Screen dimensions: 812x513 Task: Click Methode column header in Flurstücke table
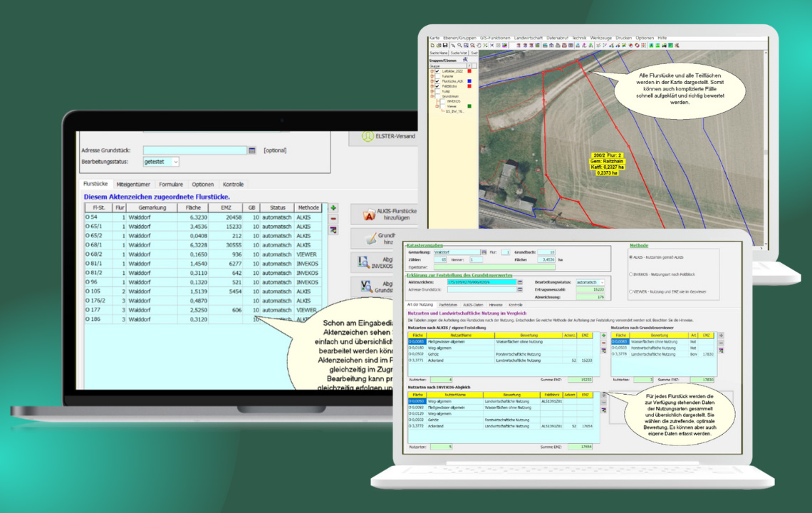[308, 207]
